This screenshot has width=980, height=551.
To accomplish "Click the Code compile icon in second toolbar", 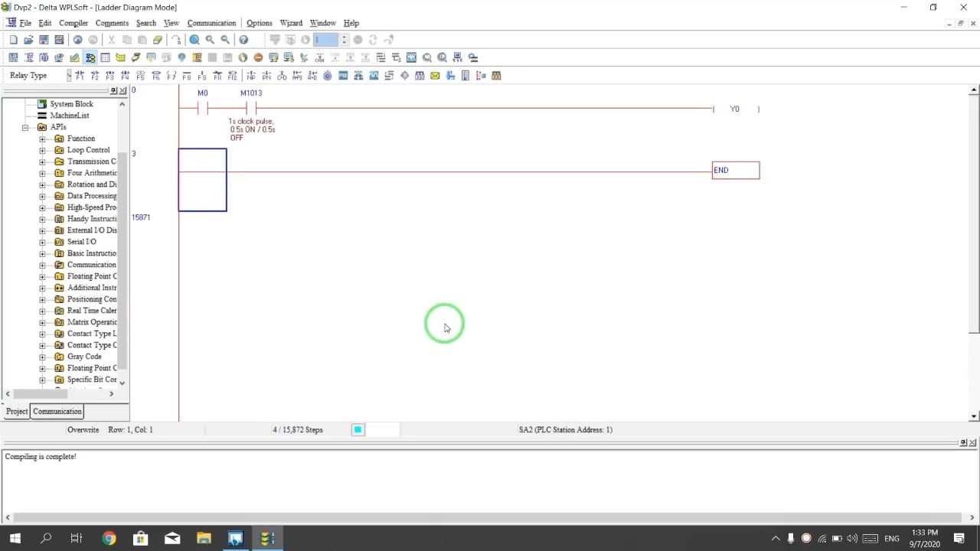I will pos(319,57).
